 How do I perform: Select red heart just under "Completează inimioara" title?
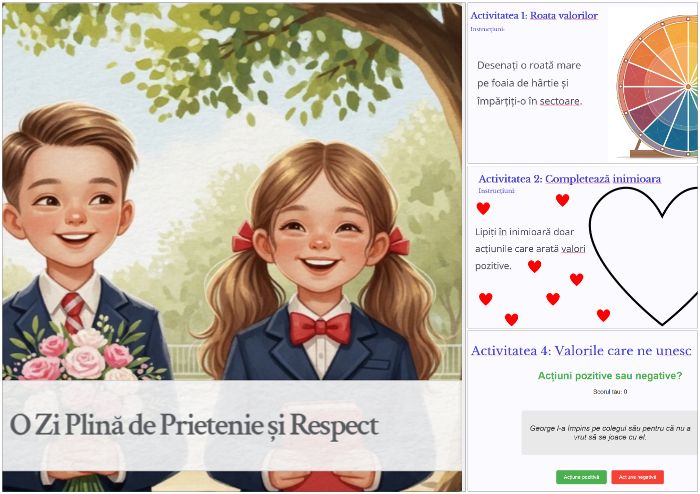[x=562, y=200]
